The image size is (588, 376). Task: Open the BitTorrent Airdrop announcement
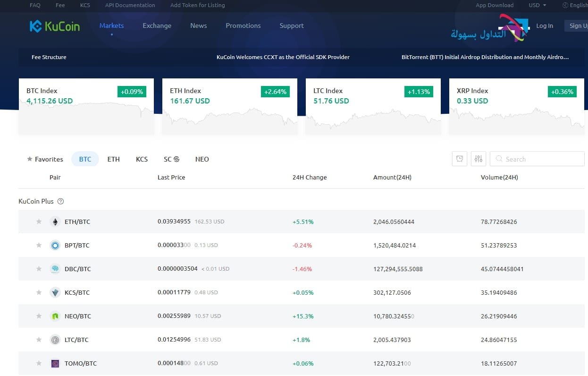(x=485, y=57)
